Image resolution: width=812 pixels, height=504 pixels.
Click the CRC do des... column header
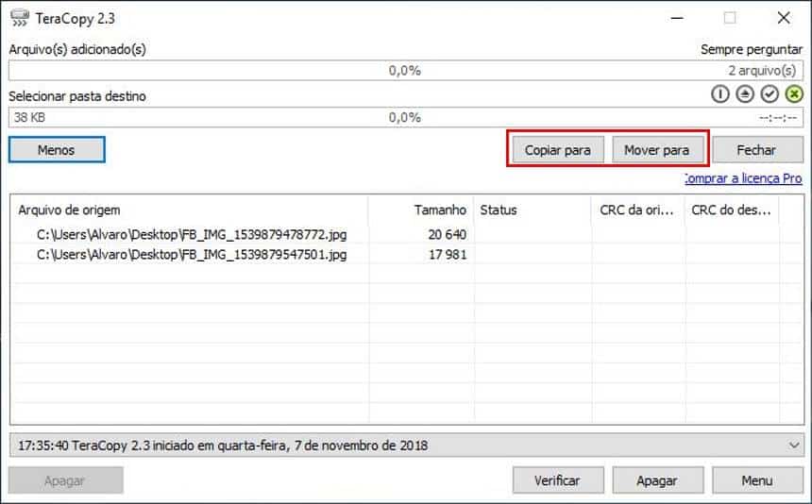coord(732,210)
